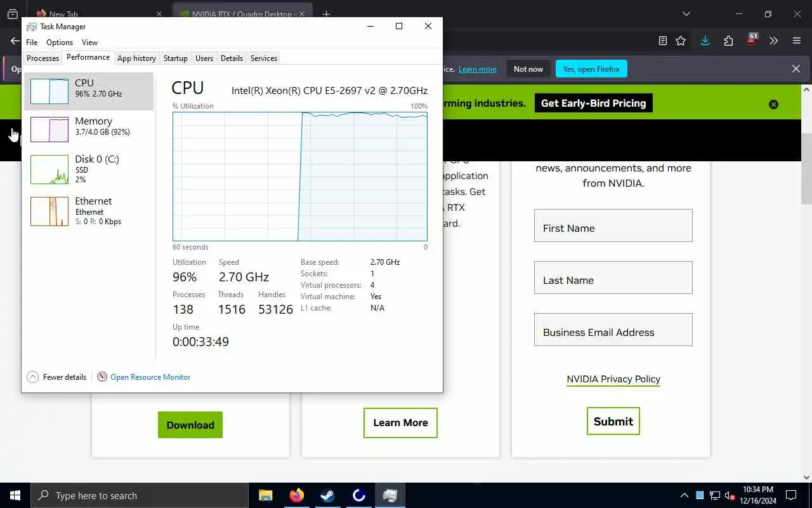Image resolution: width=812 pixels, height=508 pixels.
Task: Switch to the Users tab
Action: (x=204, y=58)
